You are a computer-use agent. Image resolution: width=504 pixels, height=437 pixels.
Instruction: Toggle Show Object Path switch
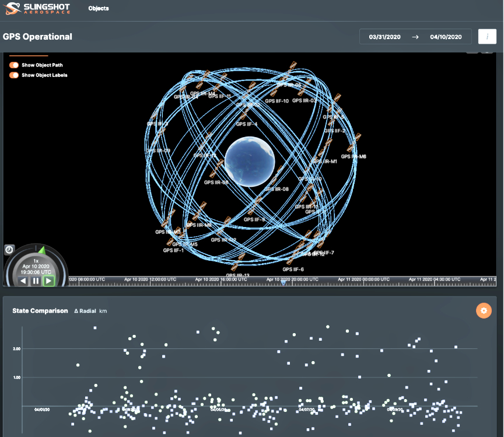click(x=14, y=65)
